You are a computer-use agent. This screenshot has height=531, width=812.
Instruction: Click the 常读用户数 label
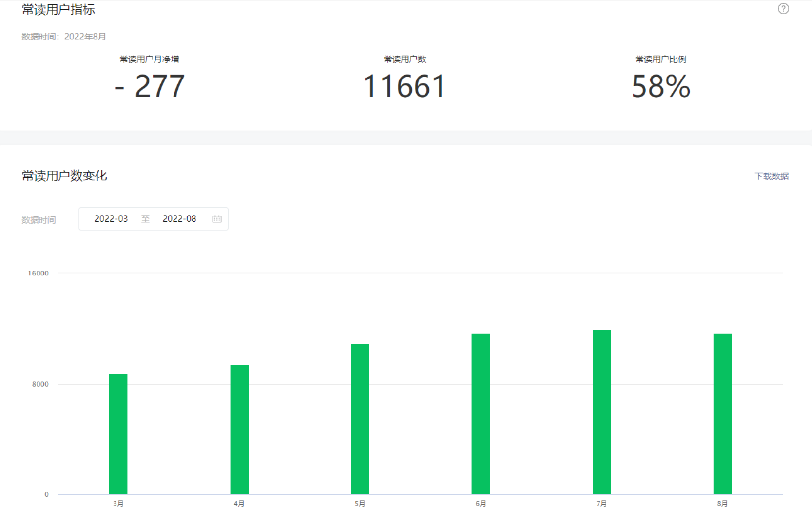[x=405, y=59]
